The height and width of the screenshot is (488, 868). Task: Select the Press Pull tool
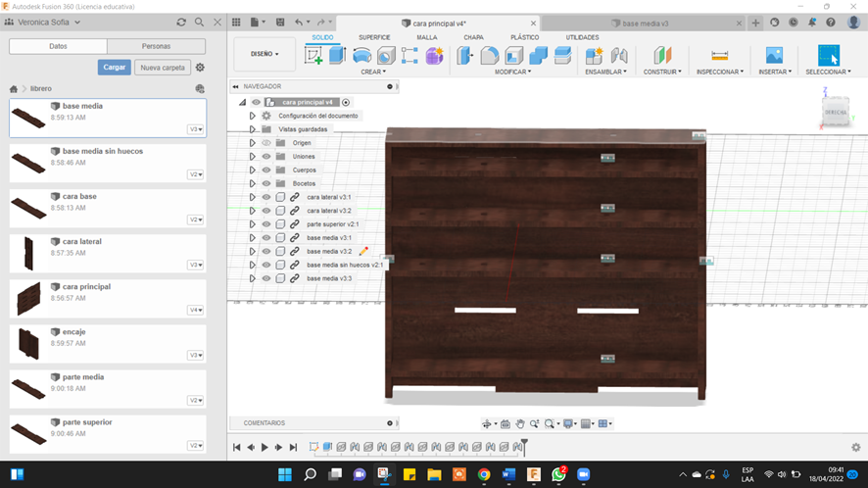coord(465,56)
